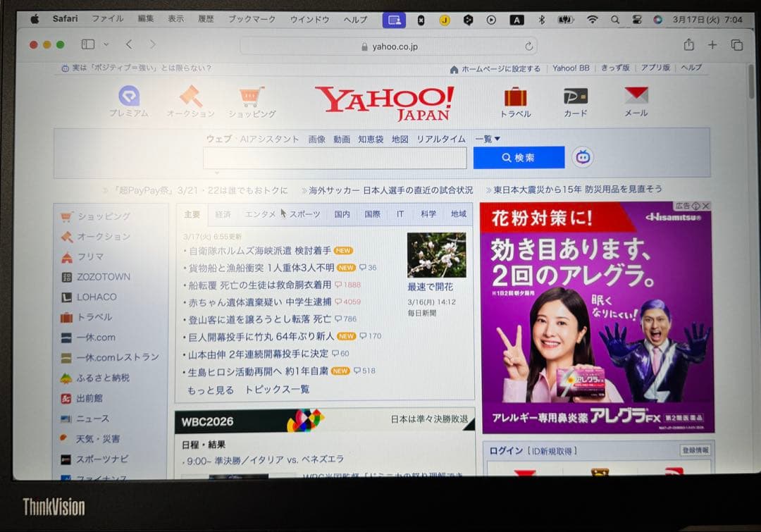This screenshot has height=532, width=761.
Task: Open a new tab with plus icon
Action: [x=712, y=44]
